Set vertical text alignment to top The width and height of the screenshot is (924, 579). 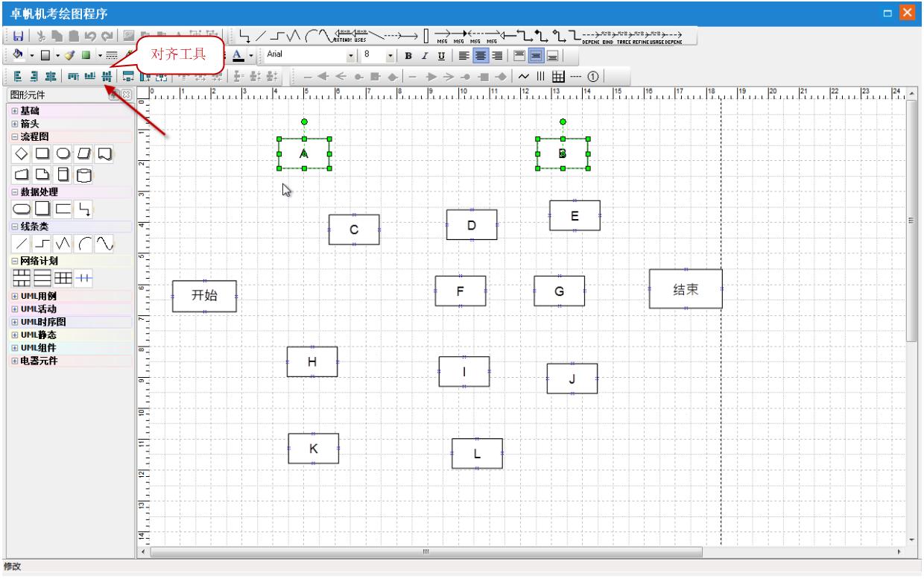tap(519, 56)
